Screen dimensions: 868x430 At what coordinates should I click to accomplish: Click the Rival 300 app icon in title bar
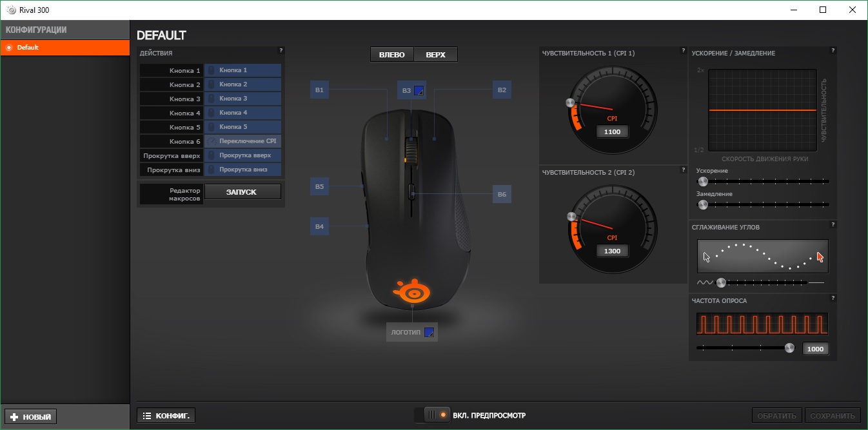[x=11, y=10]
